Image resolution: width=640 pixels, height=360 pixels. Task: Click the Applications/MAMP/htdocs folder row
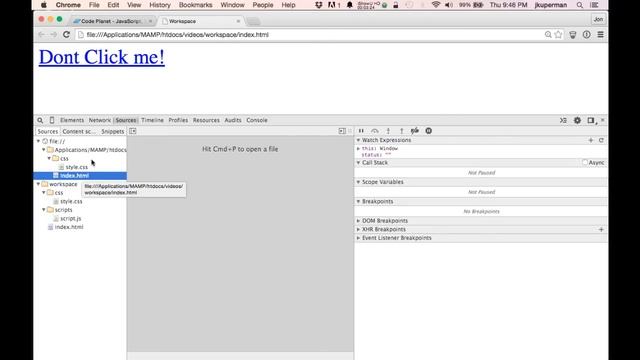click(90, 150)
